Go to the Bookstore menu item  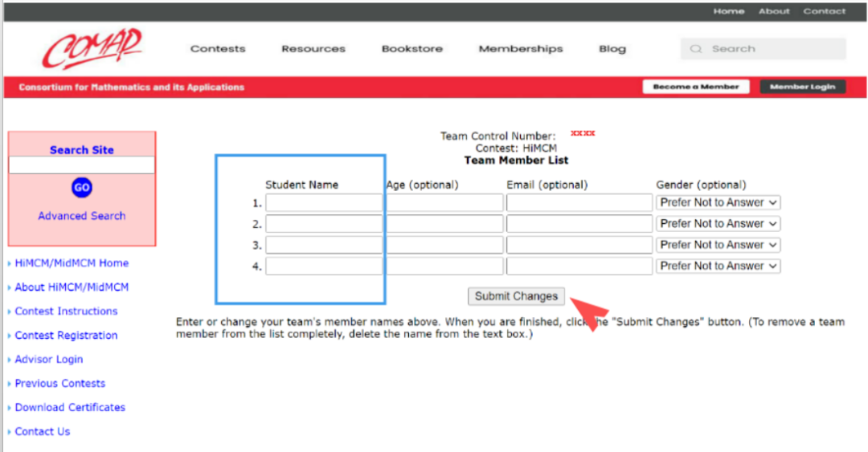pyautogui.click(x=411, y=49)
